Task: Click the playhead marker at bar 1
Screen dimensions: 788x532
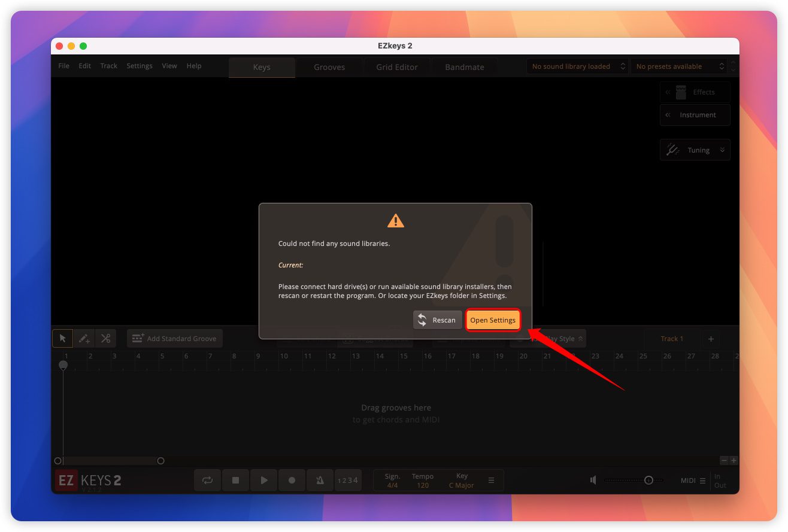Action: [x=63, y=364]
